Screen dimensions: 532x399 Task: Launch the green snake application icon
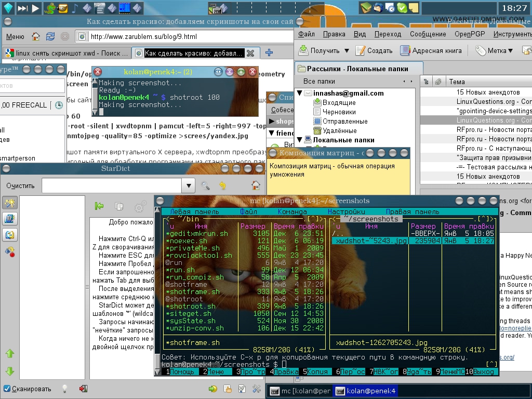coord(50,8)
